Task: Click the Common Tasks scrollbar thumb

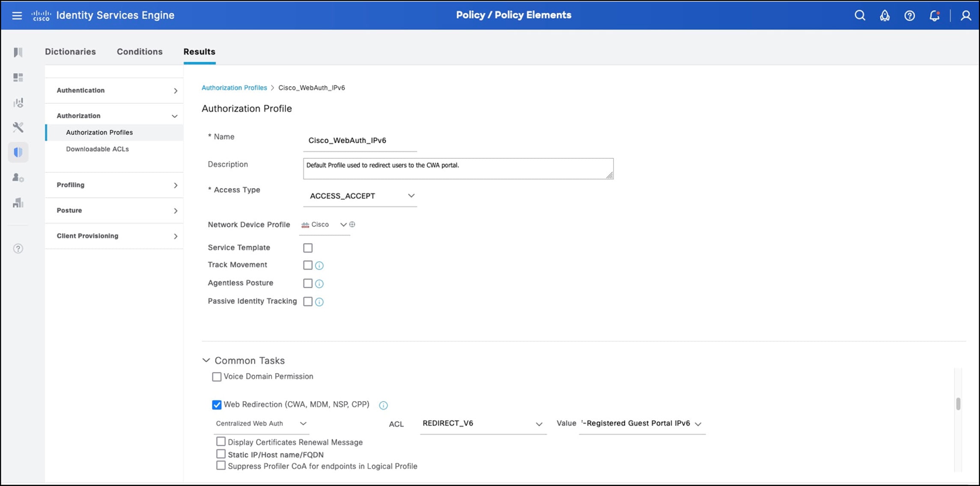Action: (958, 404)
